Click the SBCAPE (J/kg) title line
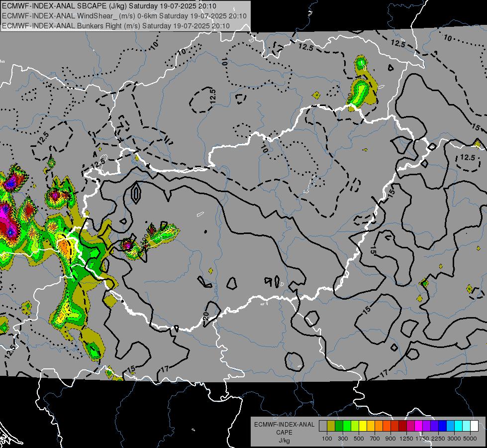Screen dimensions: 487x448 coord(109,6)
